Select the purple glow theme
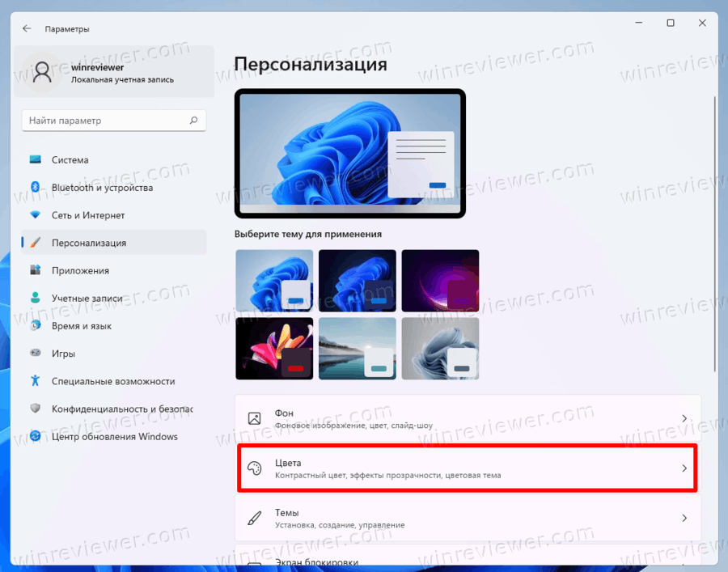 [x=440, y=281]
